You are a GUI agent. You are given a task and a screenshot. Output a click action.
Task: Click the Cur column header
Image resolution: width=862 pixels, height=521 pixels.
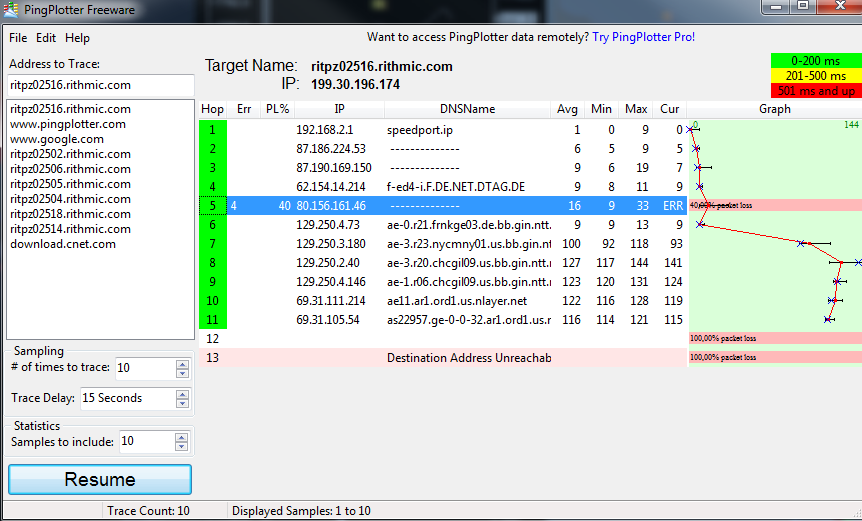(670, 109)
